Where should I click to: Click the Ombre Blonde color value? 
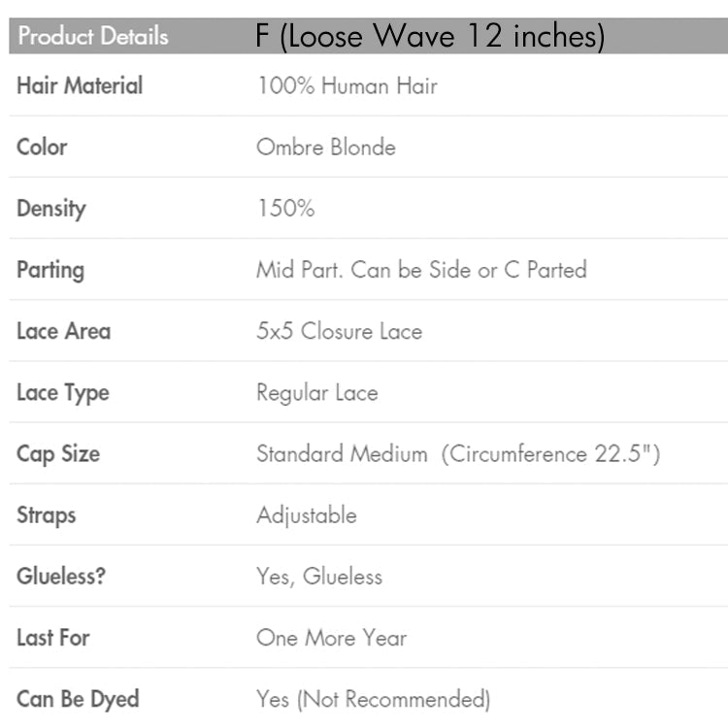[325, 148]
